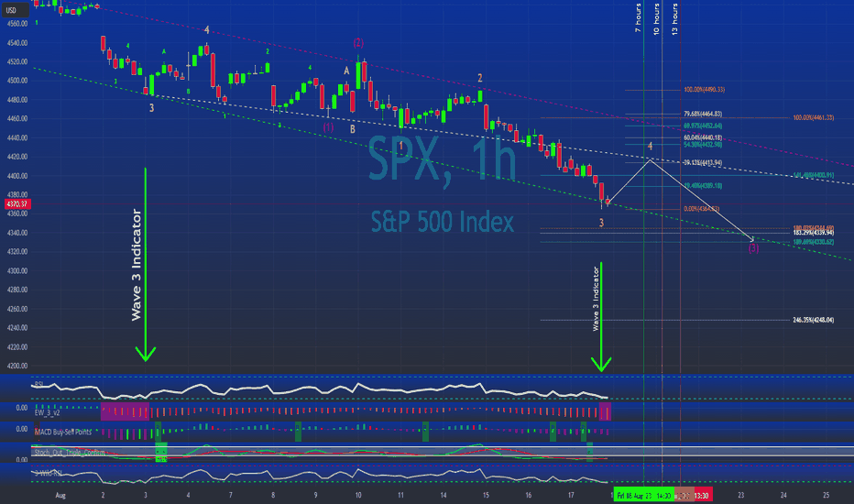Viewport: 854px width, 504px height.
Task: Select the 183.29%(4339.94) extension label
Action: tap(813, 233)
